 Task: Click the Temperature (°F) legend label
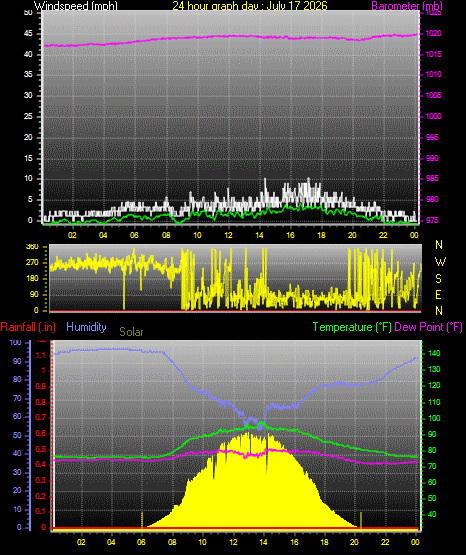(352, 327)
